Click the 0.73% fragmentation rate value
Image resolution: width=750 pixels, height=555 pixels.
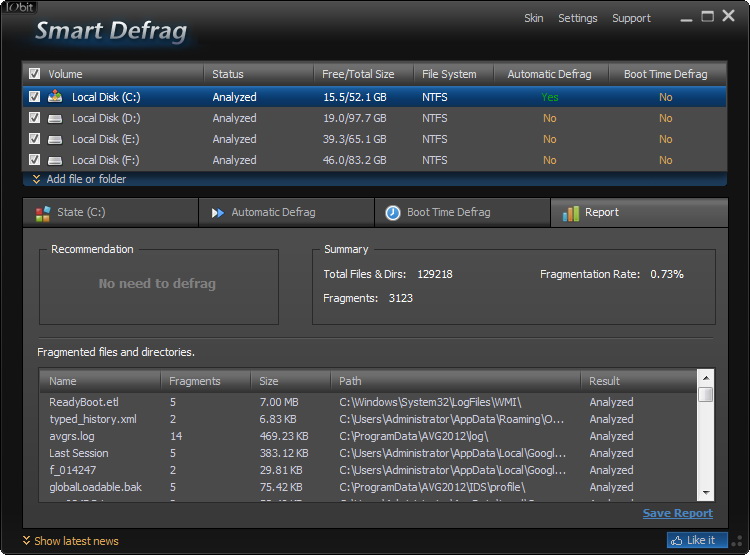[667, 274]
